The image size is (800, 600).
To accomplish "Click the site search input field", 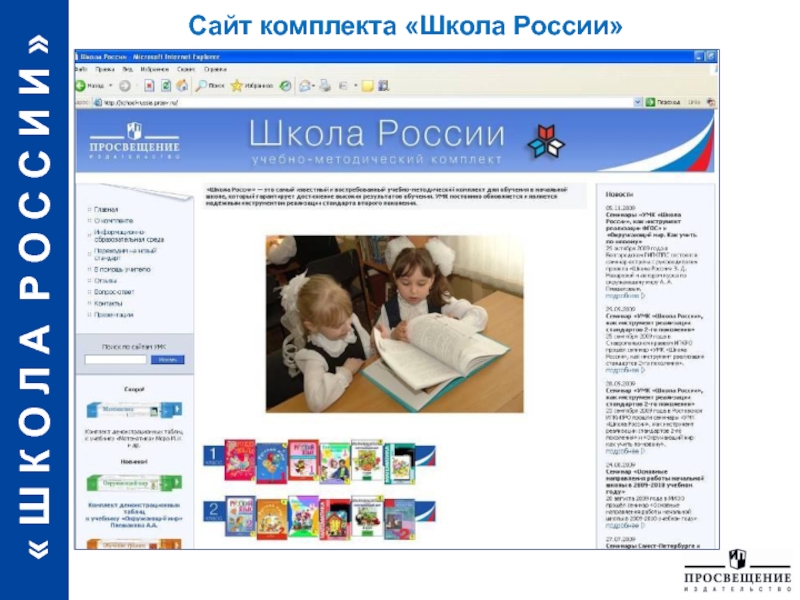I will pos(116,360).
